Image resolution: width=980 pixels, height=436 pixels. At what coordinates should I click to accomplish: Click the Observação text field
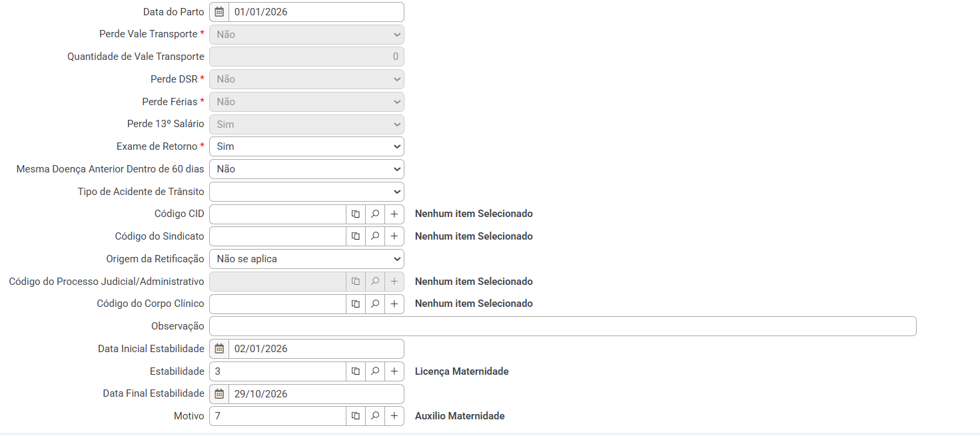[x=562, y=326]
